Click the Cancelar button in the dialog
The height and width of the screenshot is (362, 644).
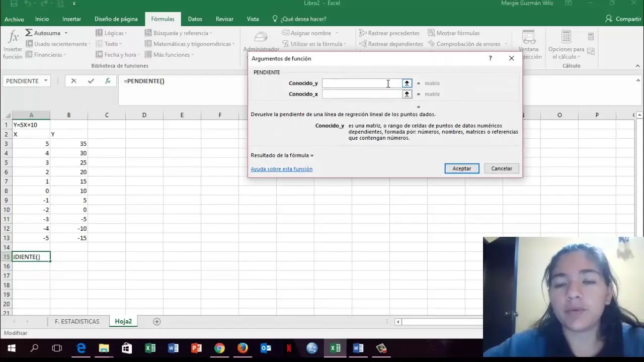coord(501,168)
